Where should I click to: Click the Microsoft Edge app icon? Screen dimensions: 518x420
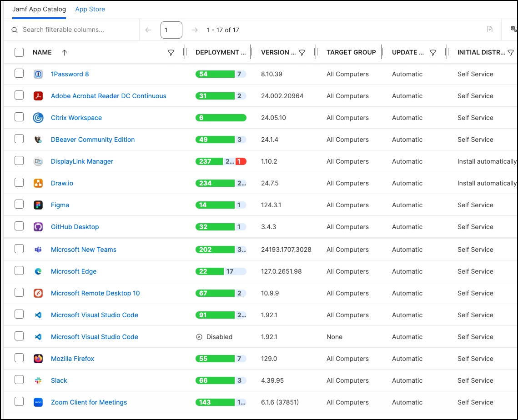[38, 271]
